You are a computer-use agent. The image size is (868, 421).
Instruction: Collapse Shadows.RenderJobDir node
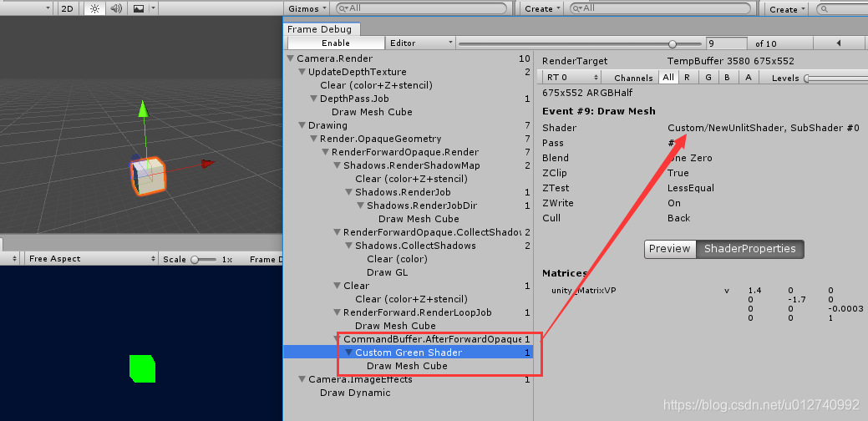pos(360,205)
